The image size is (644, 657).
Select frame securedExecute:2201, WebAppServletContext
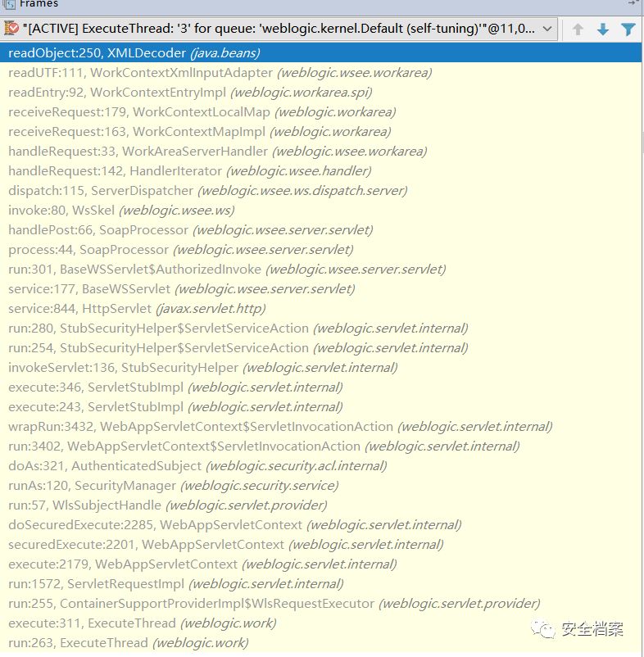pos(321,545)
